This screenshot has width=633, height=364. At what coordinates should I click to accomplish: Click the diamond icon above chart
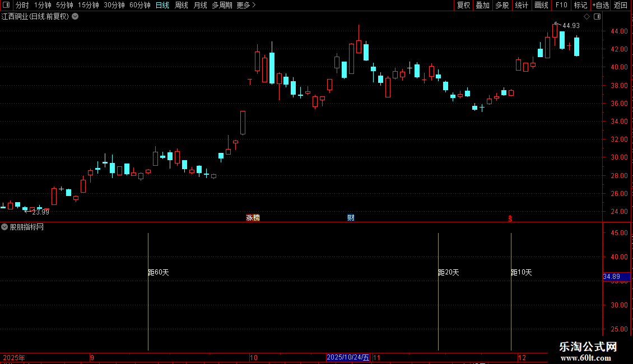click(587, 17)
